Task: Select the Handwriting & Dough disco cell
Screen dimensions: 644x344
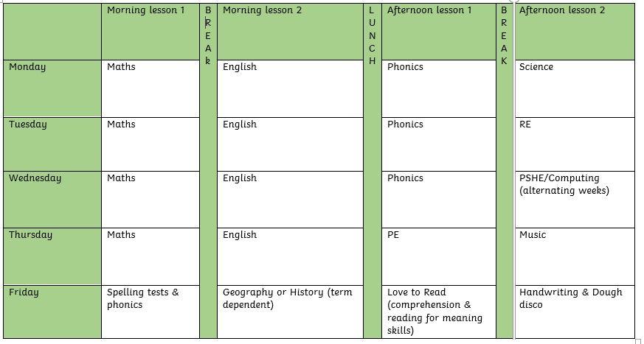Action: (x=575, y=312)
